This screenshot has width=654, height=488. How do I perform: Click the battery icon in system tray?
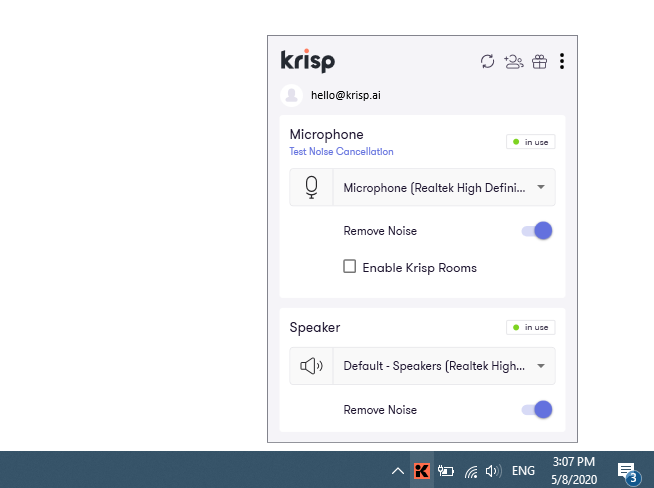445,471
